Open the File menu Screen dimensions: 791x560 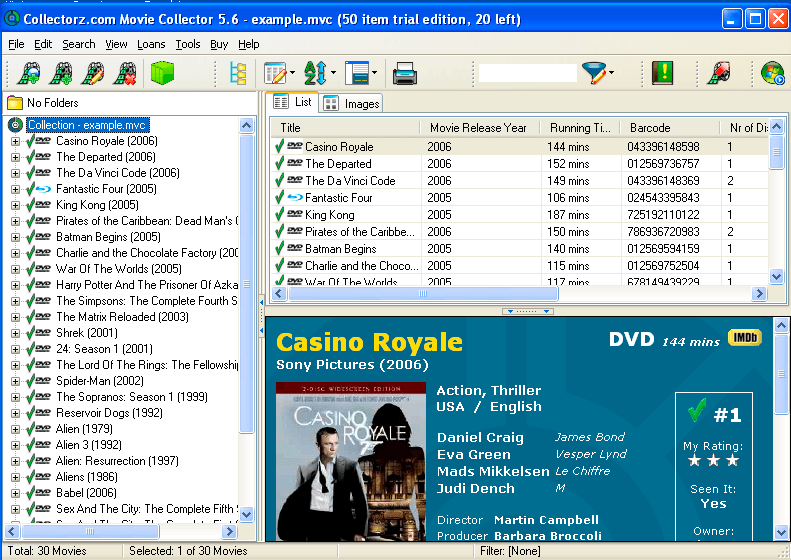click(x=16, y=44)
